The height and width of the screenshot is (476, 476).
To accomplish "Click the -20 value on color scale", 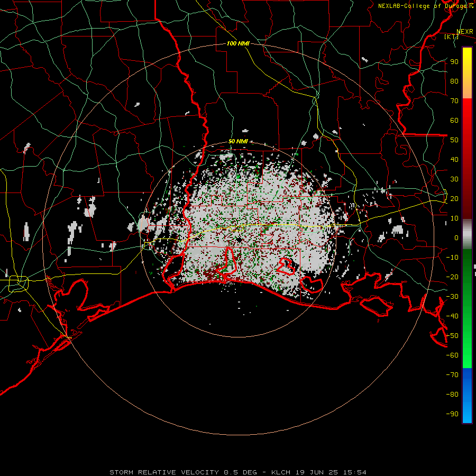I will tap(452, 277).
